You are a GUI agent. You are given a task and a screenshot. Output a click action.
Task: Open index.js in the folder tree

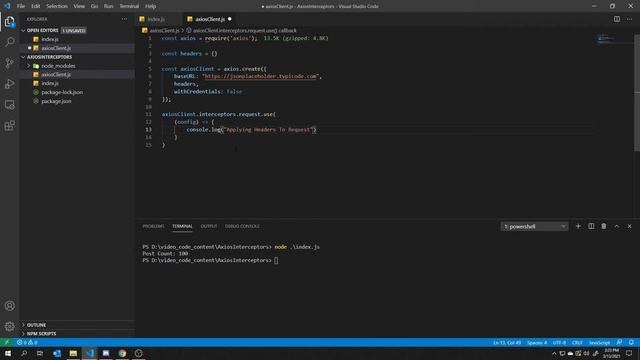click(x=77, y=83)
